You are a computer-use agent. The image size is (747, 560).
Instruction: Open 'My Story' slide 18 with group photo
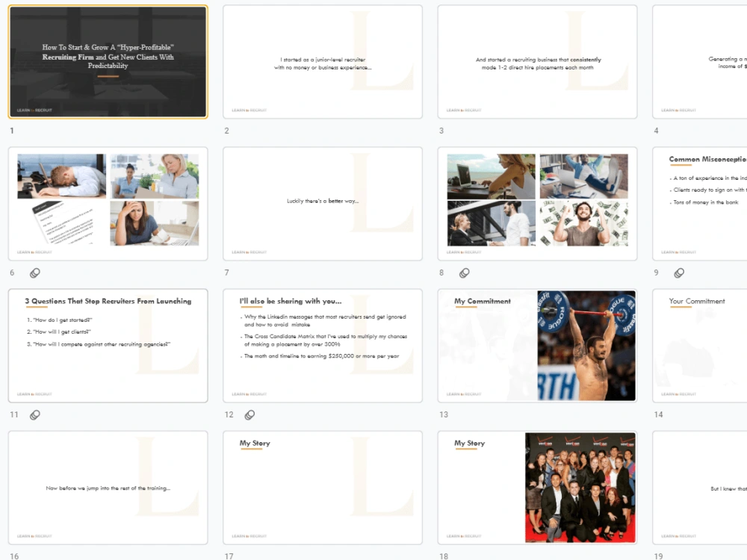coord(537,488)
